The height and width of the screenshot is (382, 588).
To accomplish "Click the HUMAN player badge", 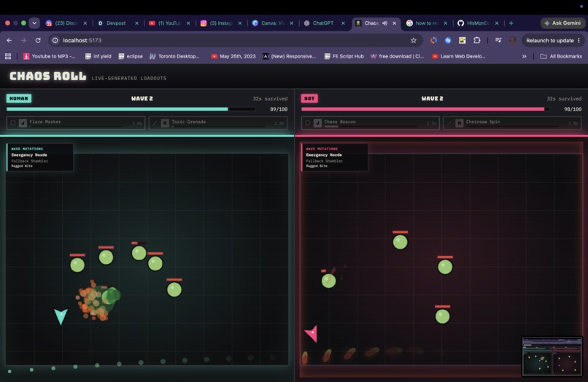I will (x=19, y=98).
